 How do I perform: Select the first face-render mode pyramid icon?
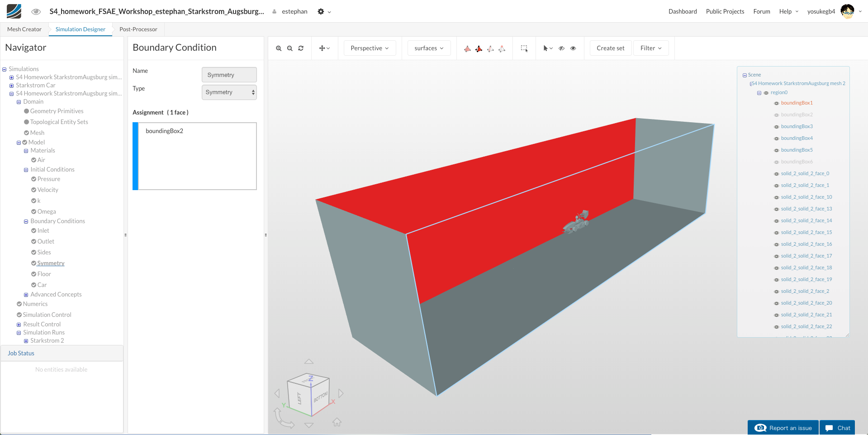pyautogui.click(x=467, y=48)
